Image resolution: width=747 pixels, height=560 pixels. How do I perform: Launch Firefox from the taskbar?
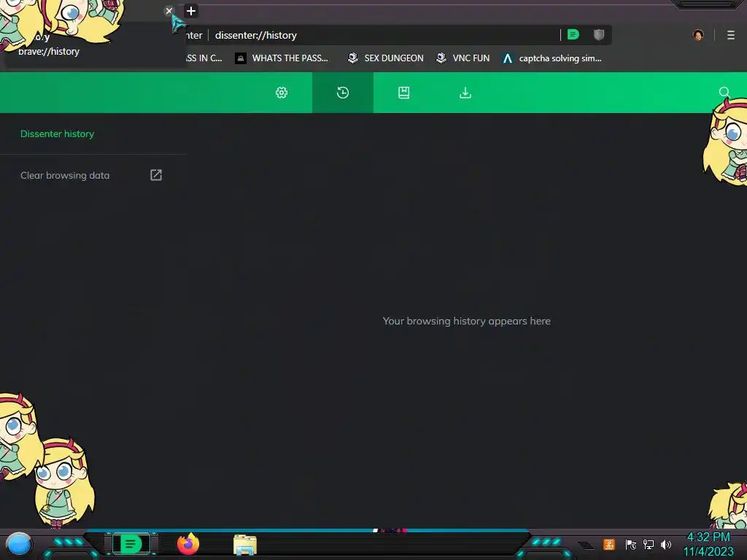188,544
